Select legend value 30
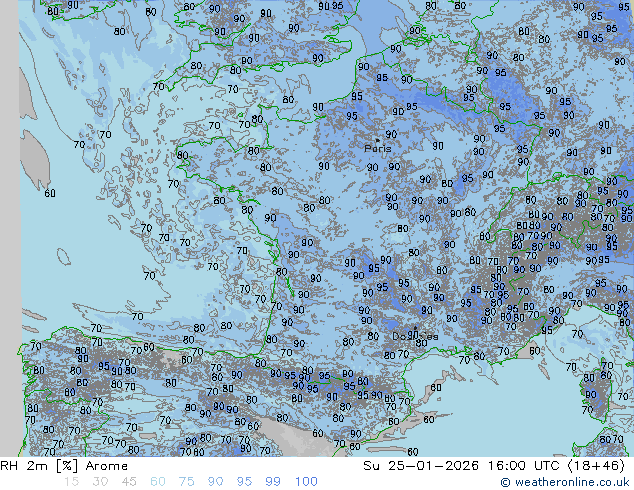The image size is (634, 490). 100,482
